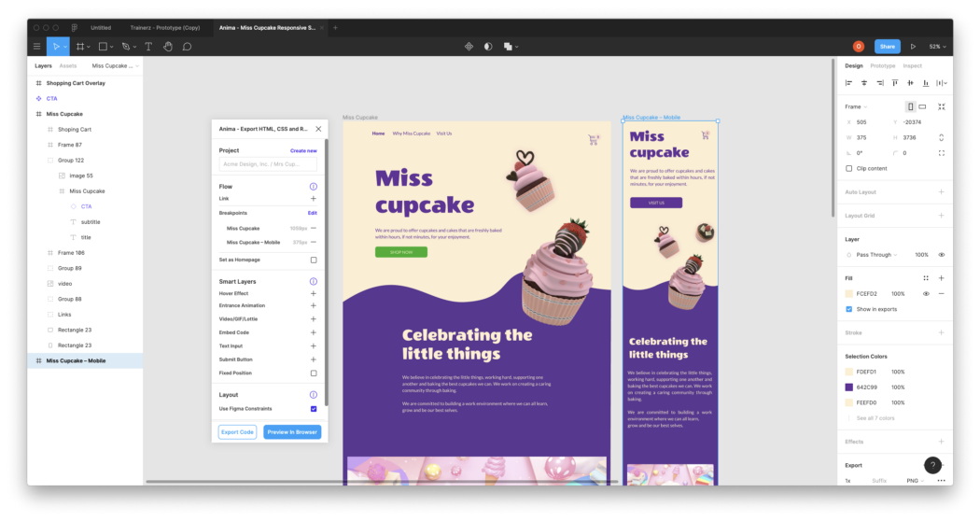This screenshot has height=521, width=980.
Task: Click the Align right icon
Action: click(879, 82)
